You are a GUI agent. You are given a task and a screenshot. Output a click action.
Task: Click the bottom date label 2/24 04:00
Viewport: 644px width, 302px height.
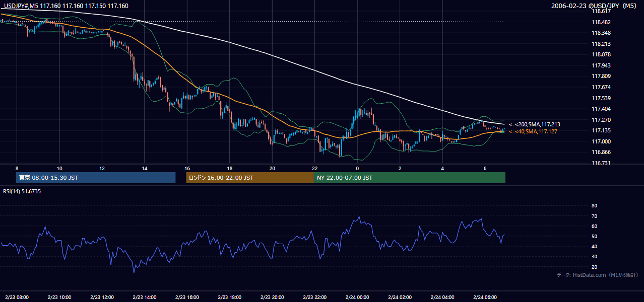442,297
